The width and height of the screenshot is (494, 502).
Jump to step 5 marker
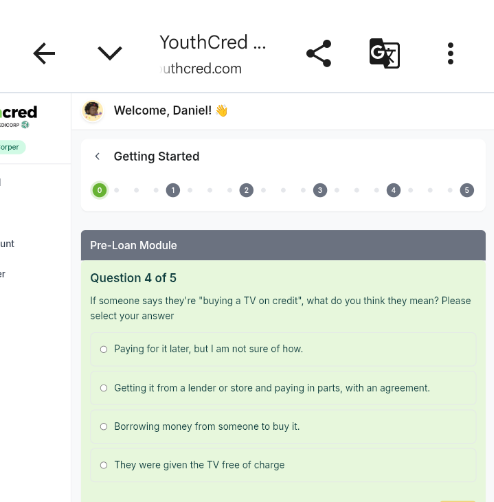point(467,190)
